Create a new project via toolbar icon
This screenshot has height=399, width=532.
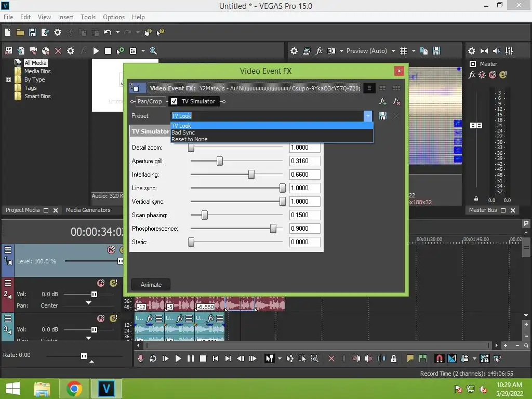click(8, 32)
